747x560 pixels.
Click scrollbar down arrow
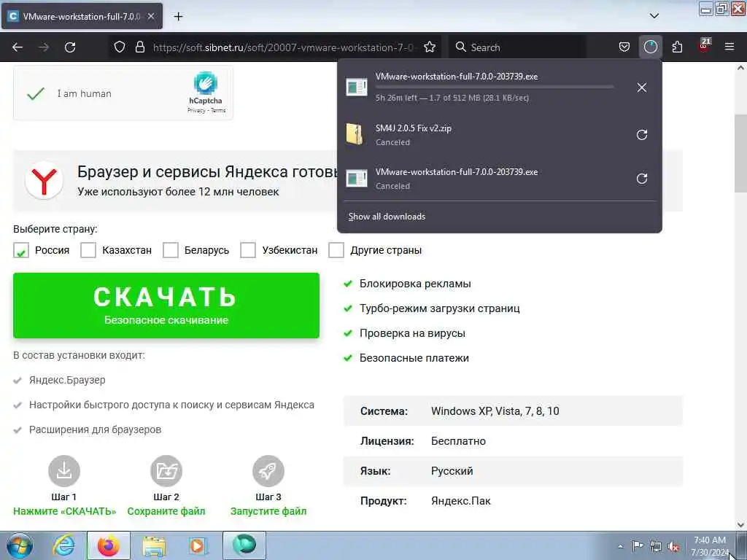740,525
